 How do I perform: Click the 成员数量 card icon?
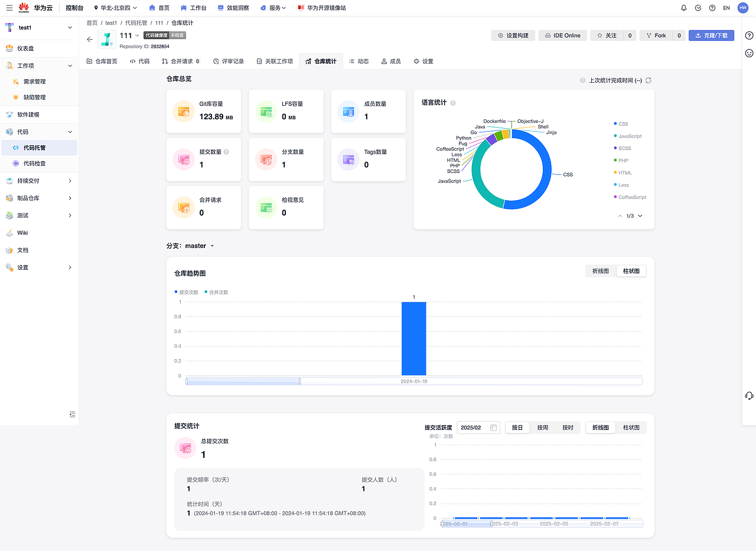(x=348, y=112)
